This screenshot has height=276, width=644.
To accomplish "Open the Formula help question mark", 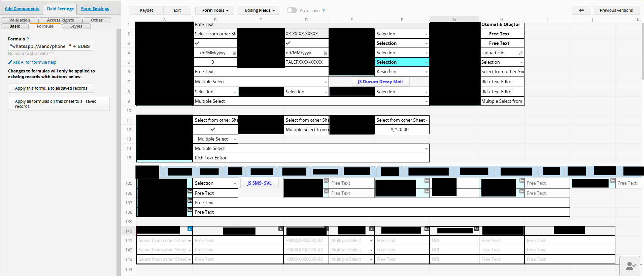I will click(28, 39).
